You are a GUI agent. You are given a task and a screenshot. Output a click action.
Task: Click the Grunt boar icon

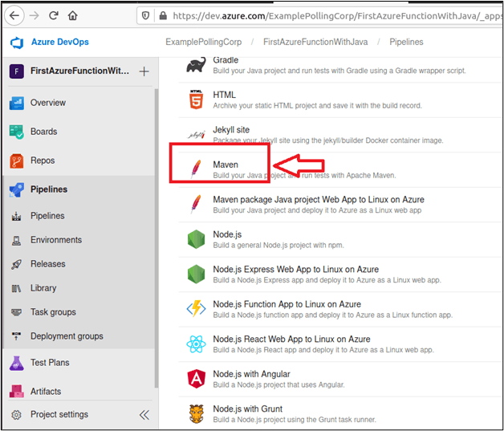point(196,414)
